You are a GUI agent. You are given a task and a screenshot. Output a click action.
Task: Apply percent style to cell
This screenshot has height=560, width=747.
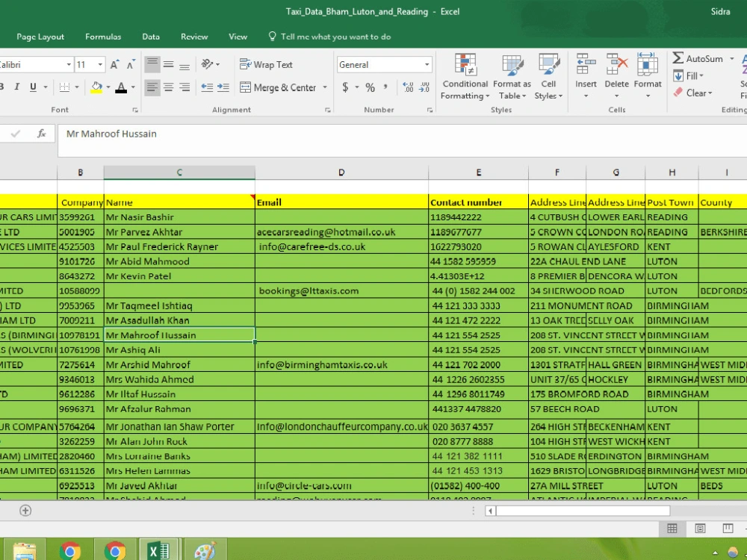point(371,87)
